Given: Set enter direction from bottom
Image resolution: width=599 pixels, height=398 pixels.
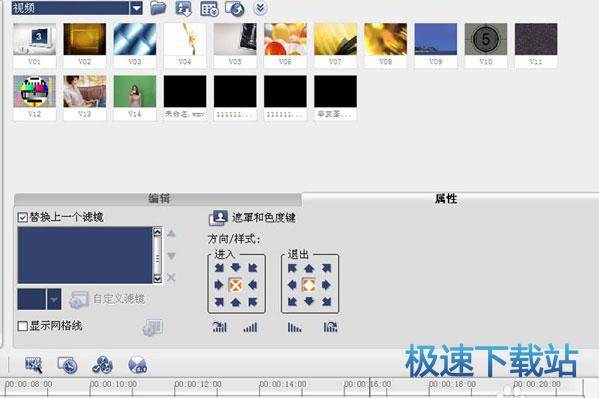Looking at the screenshot, I should click(236, 302).
